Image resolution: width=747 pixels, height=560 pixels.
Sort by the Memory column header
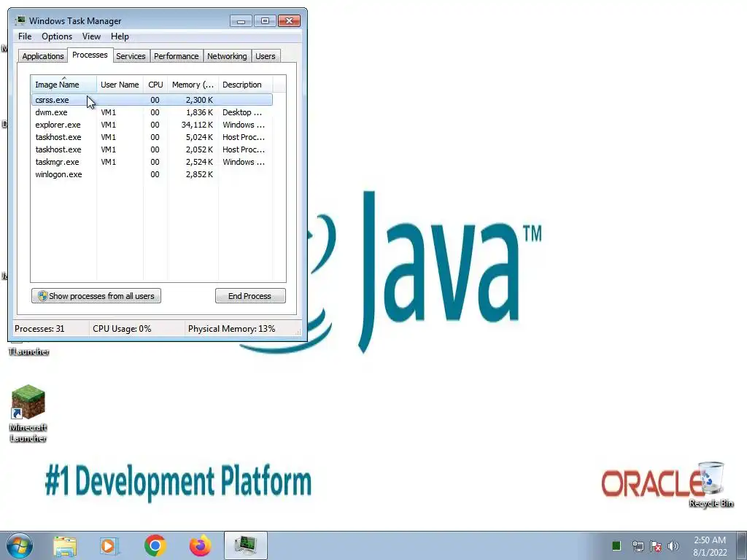(x=193, y=85)
